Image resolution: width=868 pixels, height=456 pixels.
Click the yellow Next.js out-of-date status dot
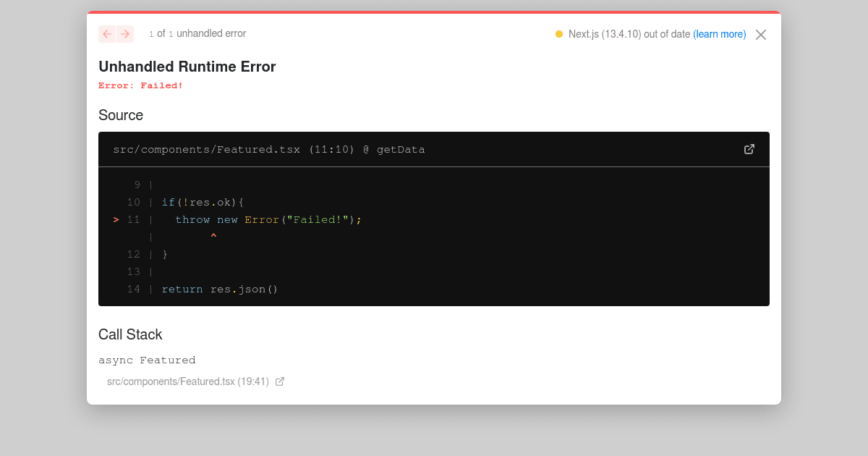[x=558, y=33]
